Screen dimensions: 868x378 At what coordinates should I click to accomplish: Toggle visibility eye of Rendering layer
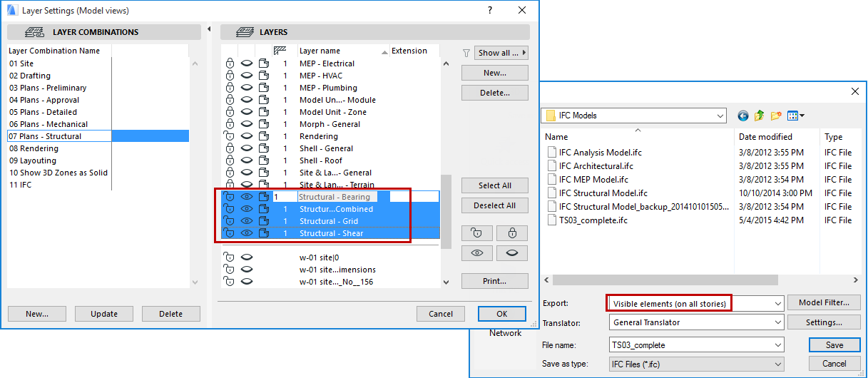[x=247, y=136]
